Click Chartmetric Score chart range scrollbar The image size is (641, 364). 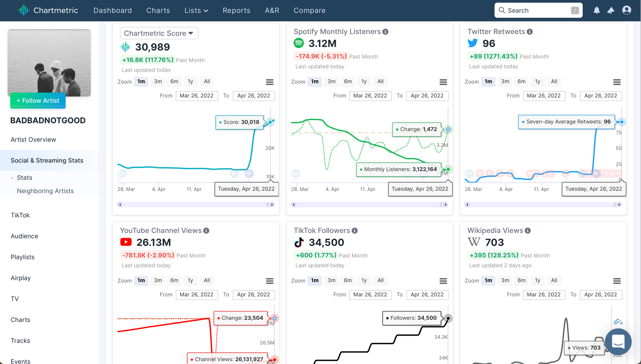coord(196,204)
